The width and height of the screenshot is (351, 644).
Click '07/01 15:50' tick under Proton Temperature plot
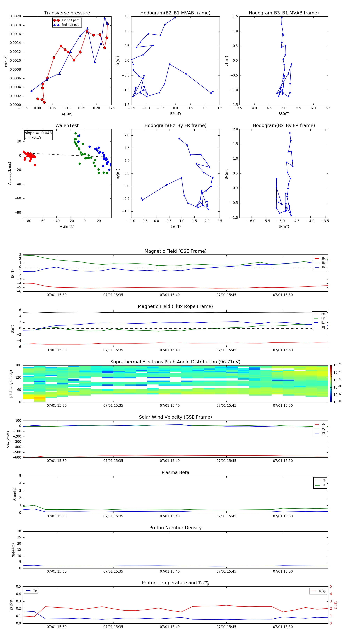(x=283, y=627)
